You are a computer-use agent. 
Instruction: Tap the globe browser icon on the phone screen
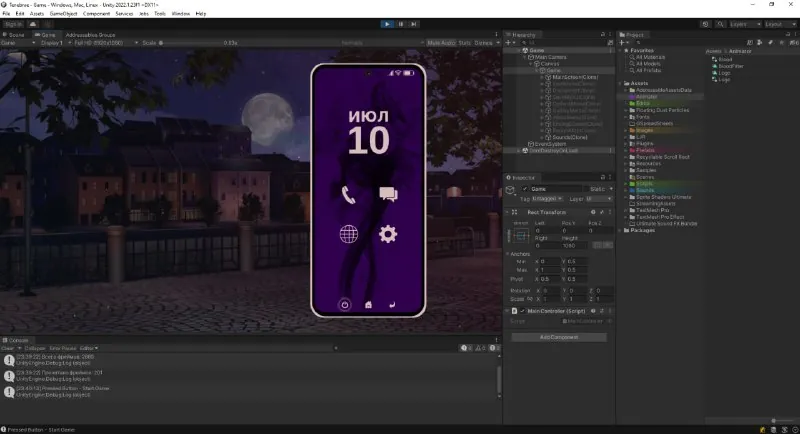[x=348, y=234]
